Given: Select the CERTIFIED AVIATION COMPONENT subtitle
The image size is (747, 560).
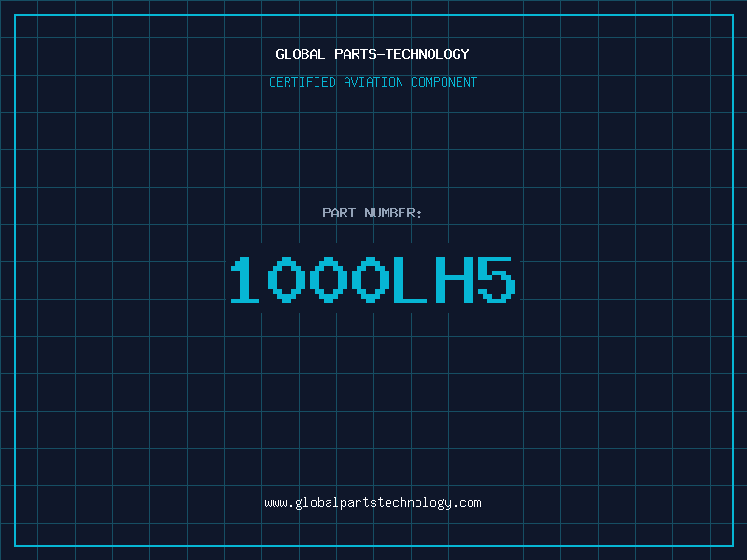Looking at the screenshot, I should tap(373, 82).
